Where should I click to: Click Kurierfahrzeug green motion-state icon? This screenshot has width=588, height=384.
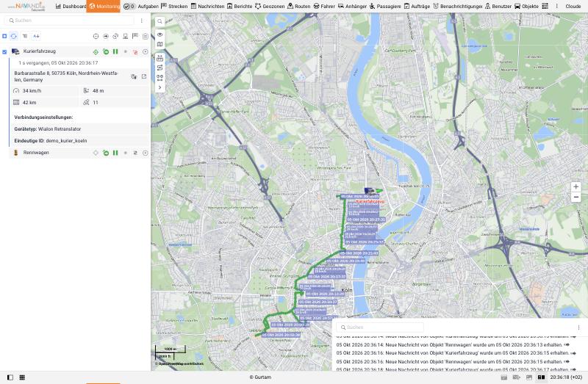click(106, 52)
